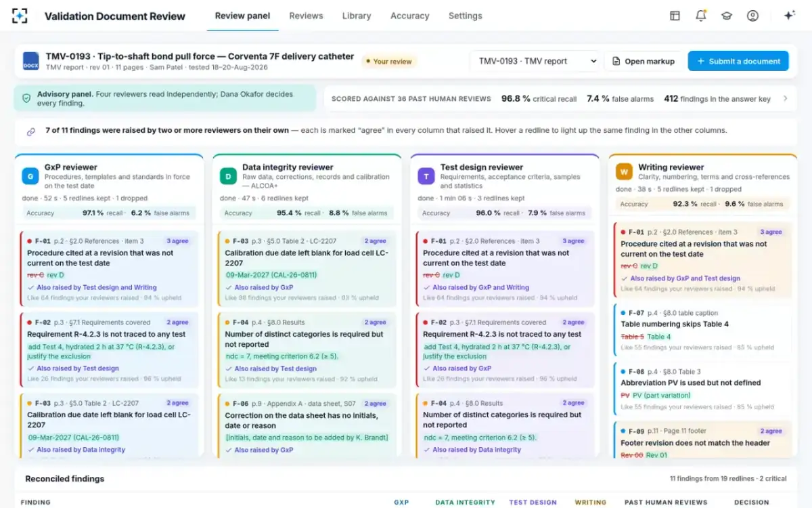The image size is (812, 508).
Task: Click "Also raised by Data integrity" in GxP F-03
Action: (x=81, y=449)
